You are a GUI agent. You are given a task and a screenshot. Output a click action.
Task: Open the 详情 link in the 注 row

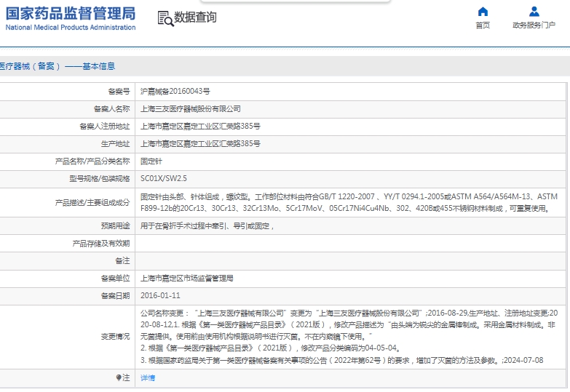coord(148,378)
